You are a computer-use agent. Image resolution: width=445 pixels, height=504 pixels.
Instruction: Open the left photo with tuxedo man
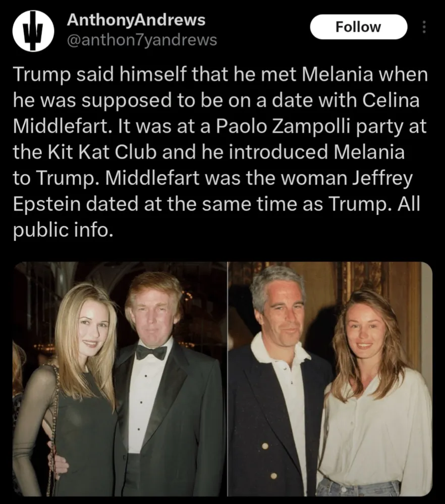[120, 380]
